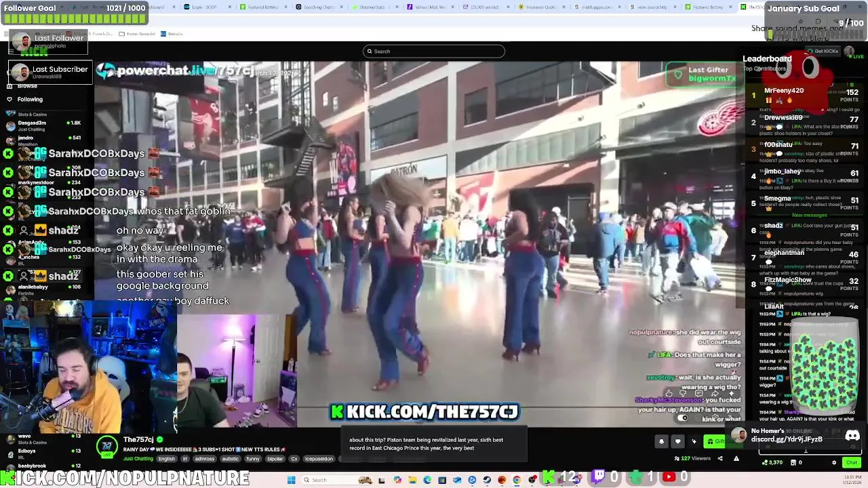This screenshot has height=488, width=868.
Task: Open Steam from the taskbar
Action: pyautogui.click(x=487, y=480)
